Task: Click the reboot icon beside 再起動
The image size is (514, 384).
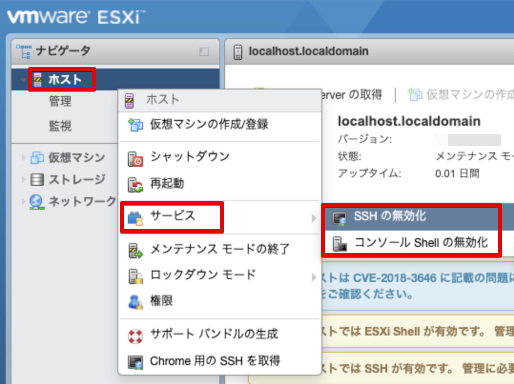Action: coord(135,185)
